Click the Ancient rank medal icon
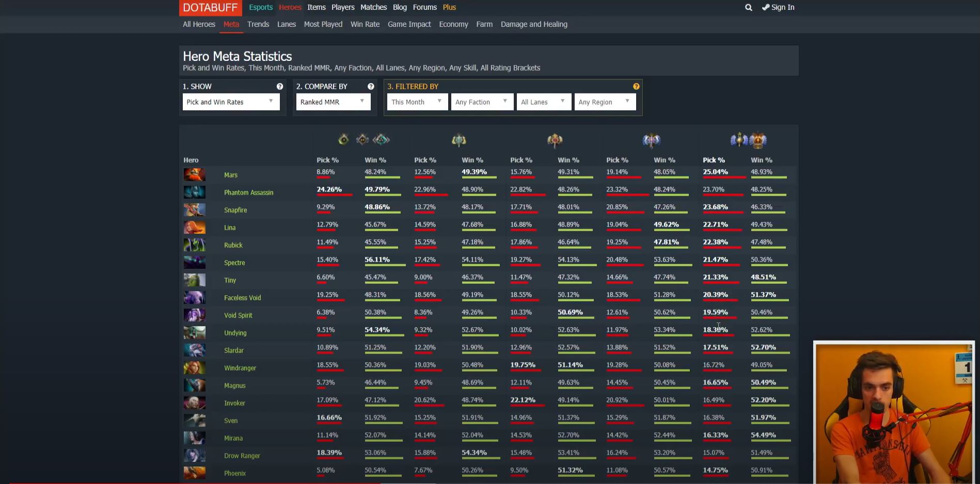 [x=651, y=140]
